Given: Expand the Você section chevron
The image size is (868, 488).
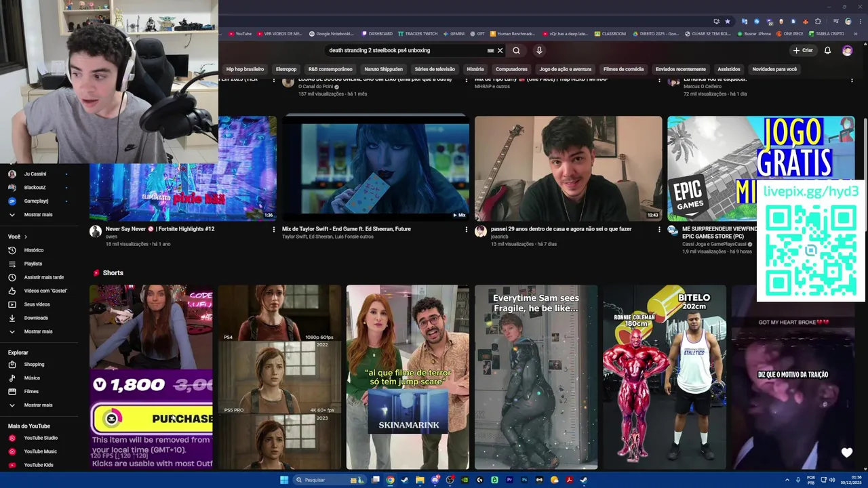Looking at the screenshot, I should (x=26, y=237).
